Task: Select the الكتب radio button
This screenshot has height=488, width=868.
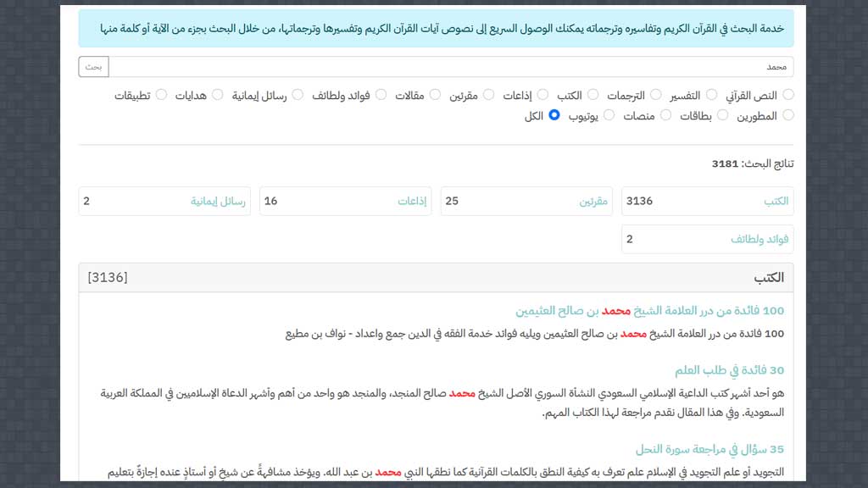Action: coord(593,94)
